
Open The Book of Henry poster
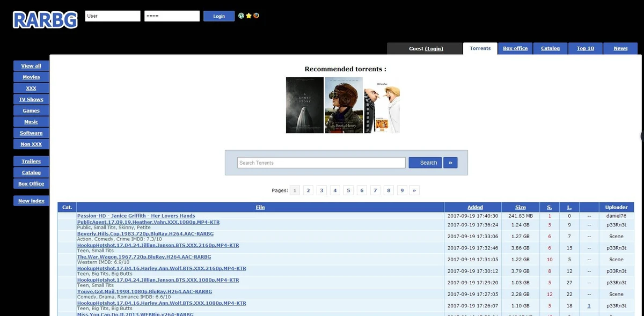click(344, 105)
